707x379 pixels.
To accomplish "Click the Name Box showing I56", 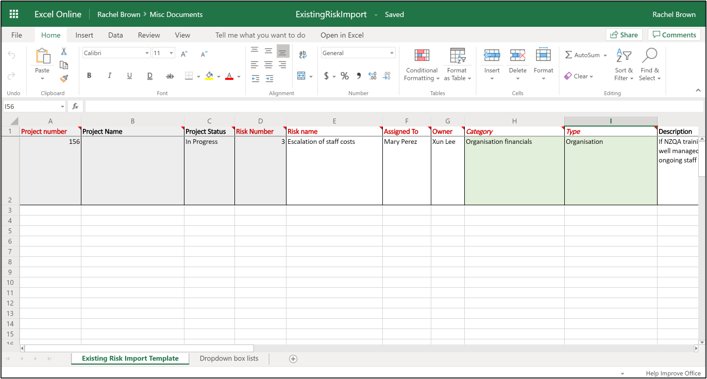I will (x=34, y=106).
